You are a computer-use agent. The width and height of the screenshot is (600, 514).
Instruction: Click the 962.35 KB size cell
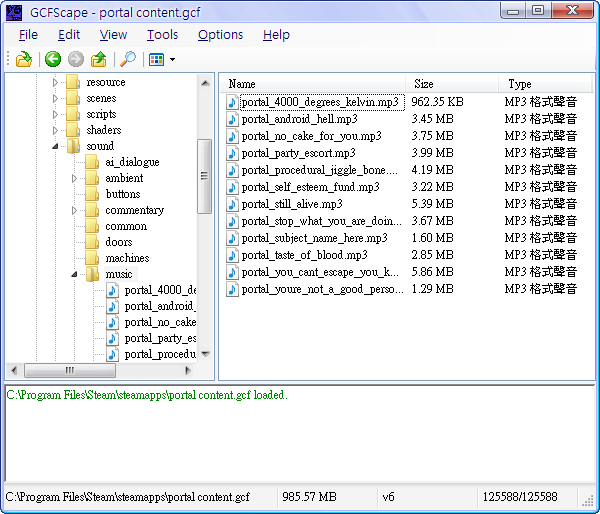437,102
